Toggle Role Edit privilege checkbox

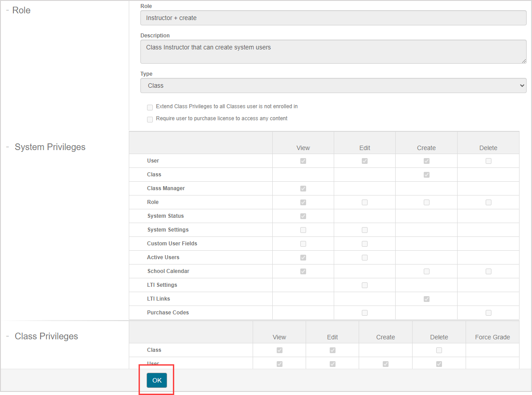point(364,202)
